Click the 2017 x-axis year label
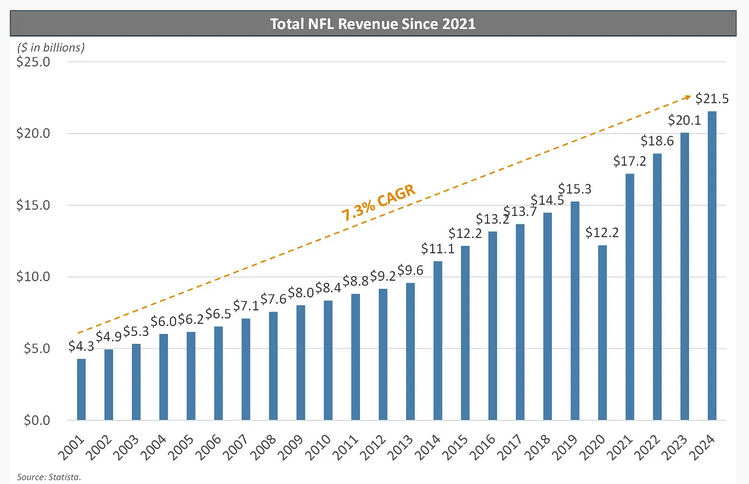The width and height of the screenshot is (749, 484). coord(510,447)
